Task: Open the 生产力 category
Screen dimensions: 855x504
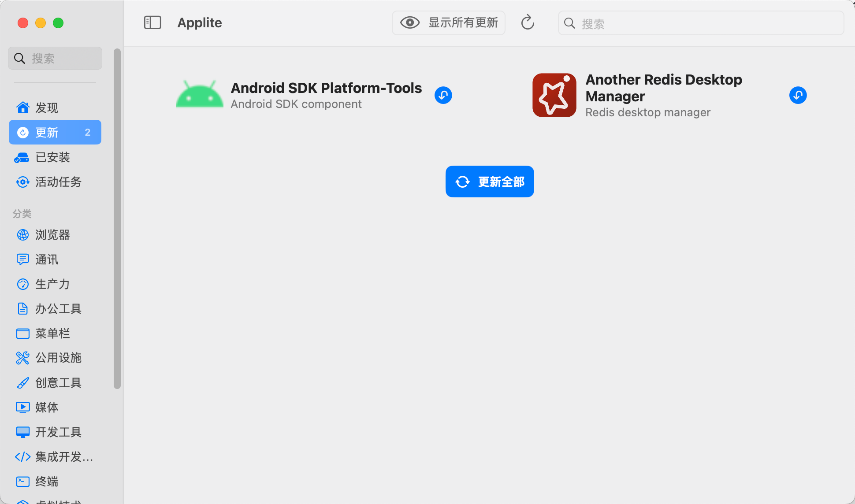Action: 55,284
